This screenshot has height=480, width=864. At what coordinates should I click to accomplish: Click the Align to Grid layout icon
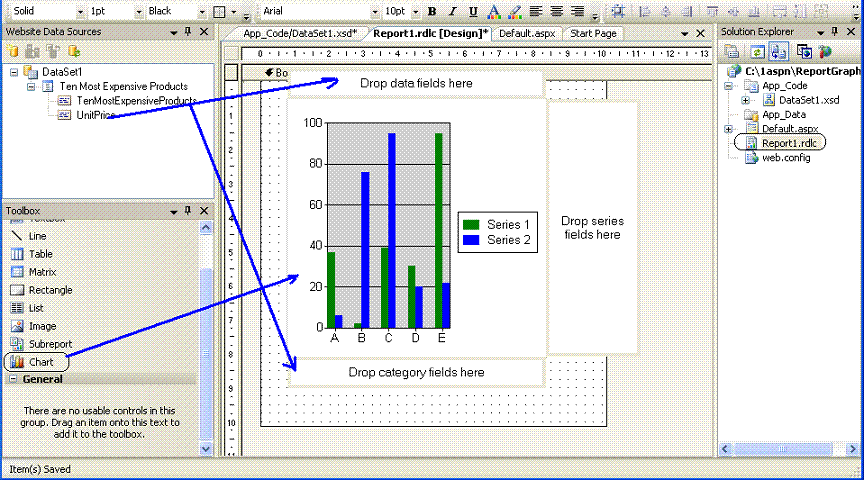tap(618, 11)
